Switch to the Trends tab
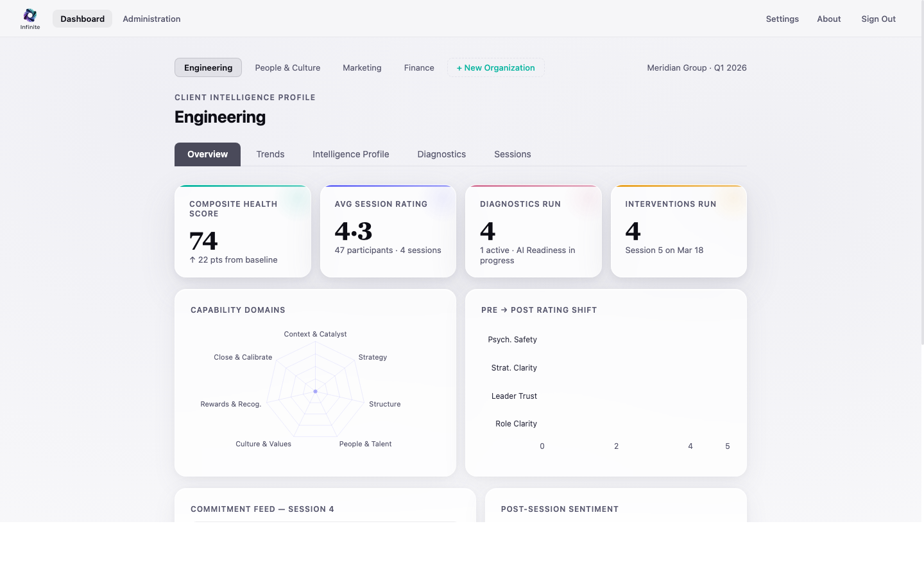The image size is (924, 578). coord(270,154)
